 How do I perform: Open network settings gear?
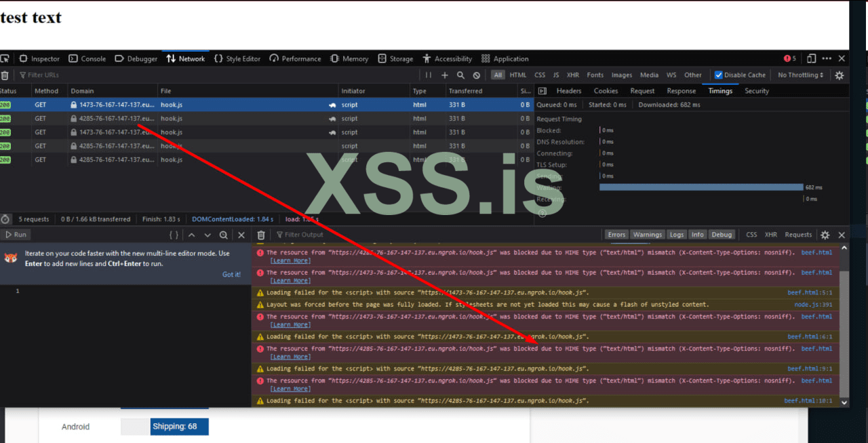click(x=840, y=75)
